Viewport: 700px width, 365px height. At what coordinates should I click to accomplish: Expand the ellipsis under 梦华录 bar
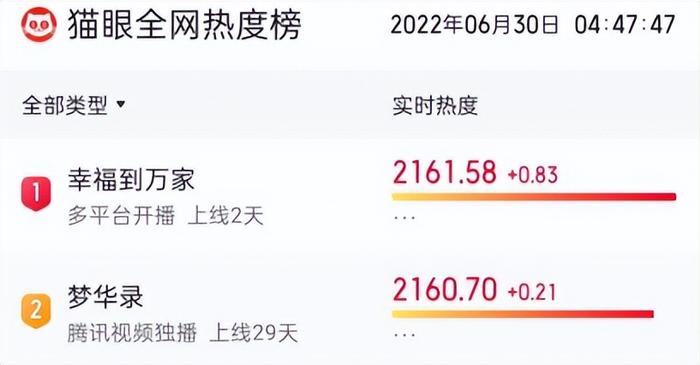click(x=404, y=335)
